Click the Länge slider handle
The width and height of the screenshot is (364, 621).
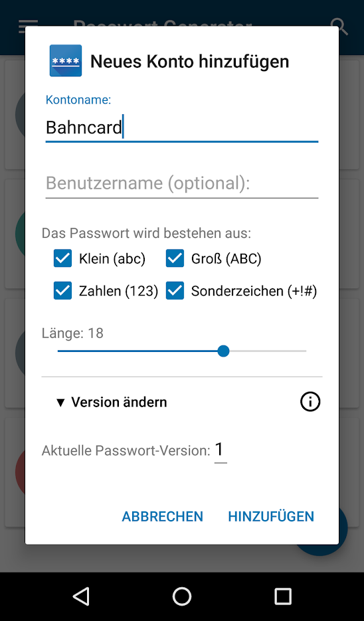223,351
